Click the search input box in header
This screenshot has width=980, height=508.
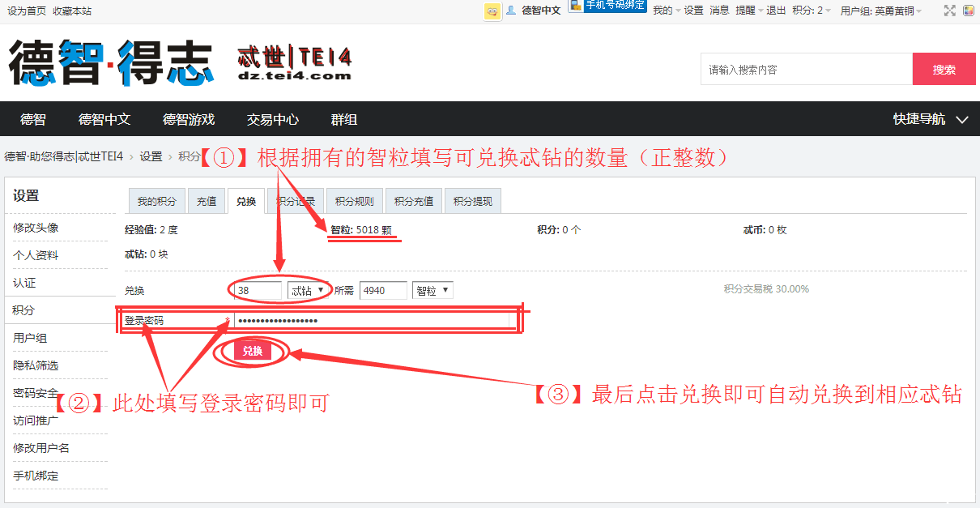[x=805, y=69]
